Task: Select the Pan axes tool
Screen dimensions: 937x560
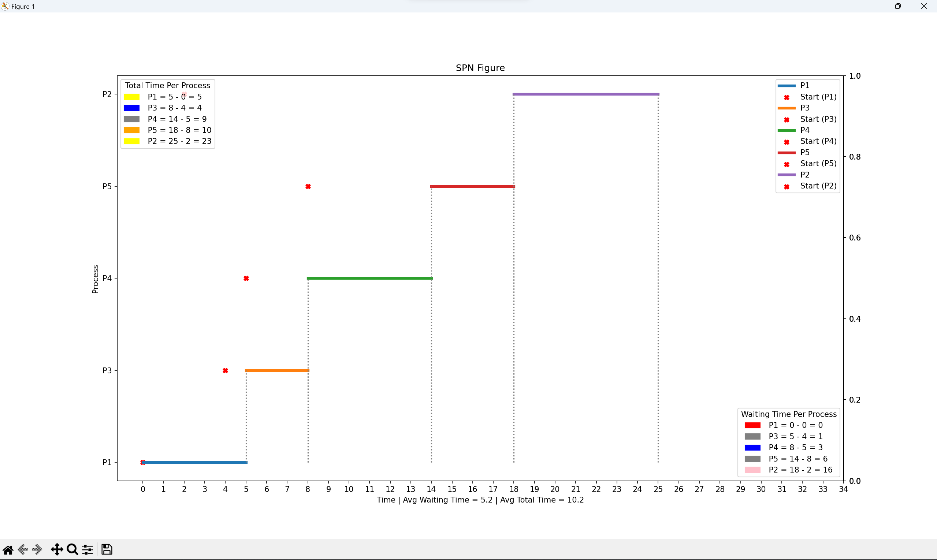Action: pos(57,549)
